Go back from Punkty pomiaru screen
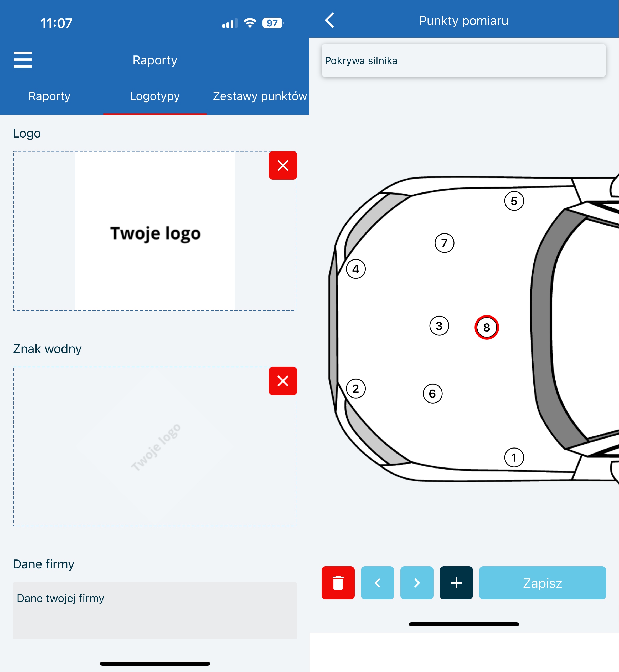Viewport: 619px width, 672px height. tap(329, 21)
